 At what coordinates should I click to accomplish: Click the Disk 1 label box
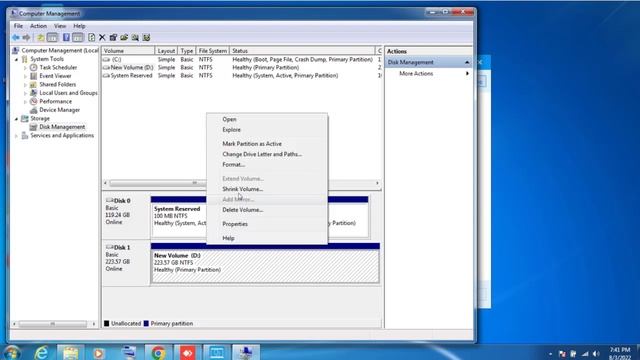pyautogui.click(x=126, y=263)
